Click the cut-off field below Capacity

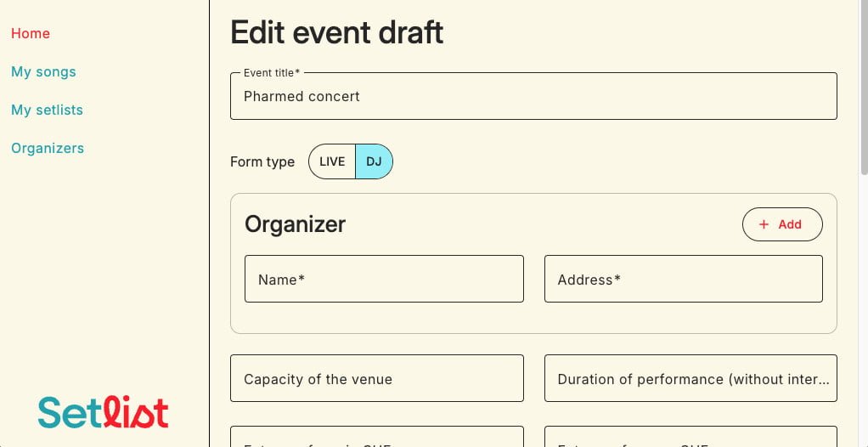pos(376,437)
